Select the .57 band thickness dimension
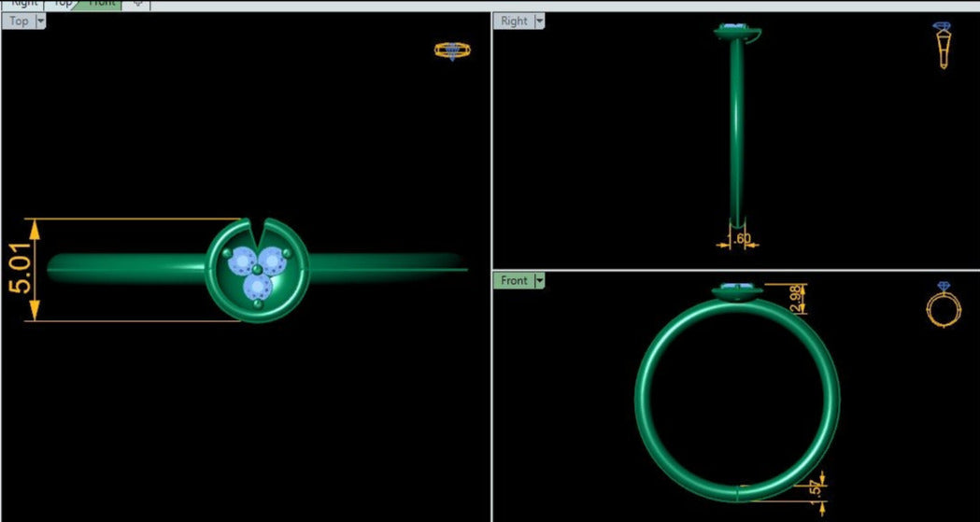This screenshot has width=980, height=522. coord(816,491)
